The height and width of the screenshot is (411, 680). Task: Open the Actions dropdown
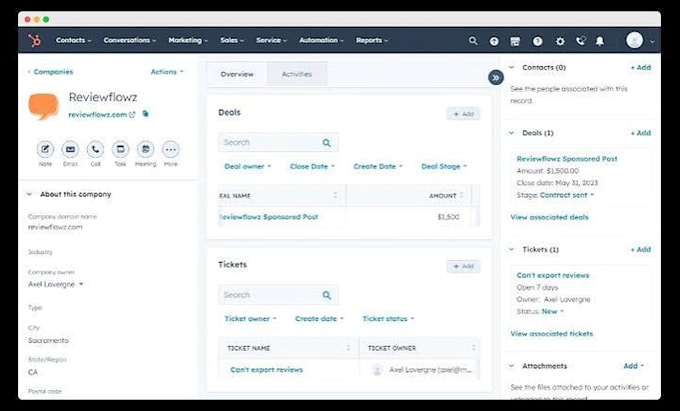click(x=167, y=72)
